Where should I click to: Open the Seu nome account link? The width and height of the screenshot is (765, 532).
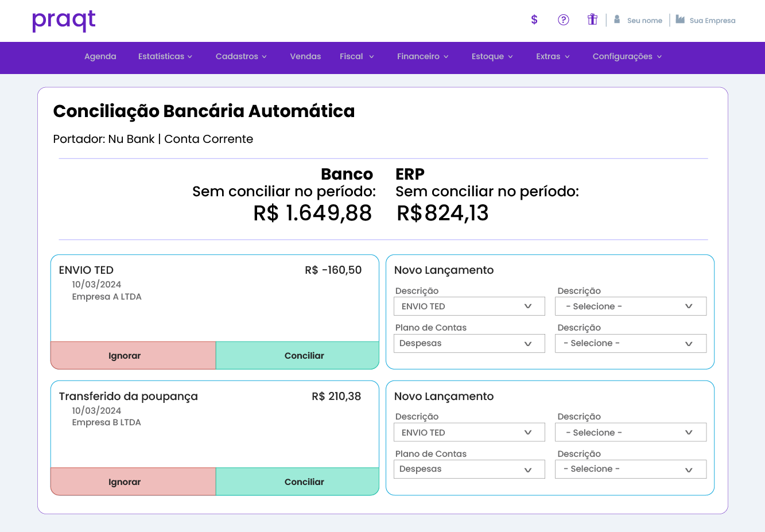644,21
